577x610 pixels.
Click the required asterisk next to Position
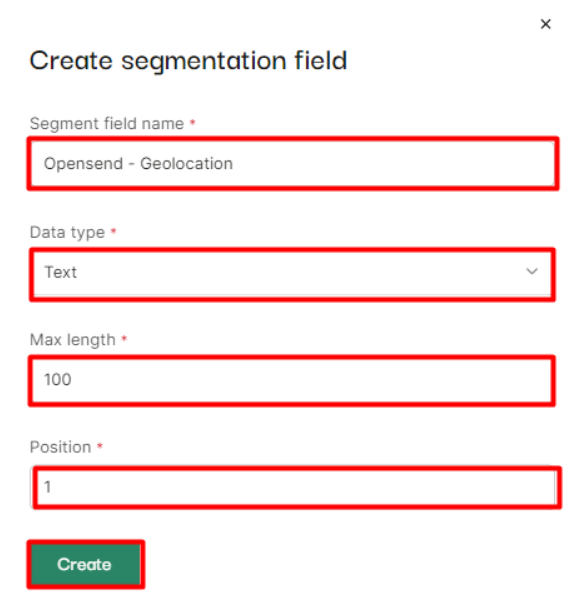click(x=100, y=446)
